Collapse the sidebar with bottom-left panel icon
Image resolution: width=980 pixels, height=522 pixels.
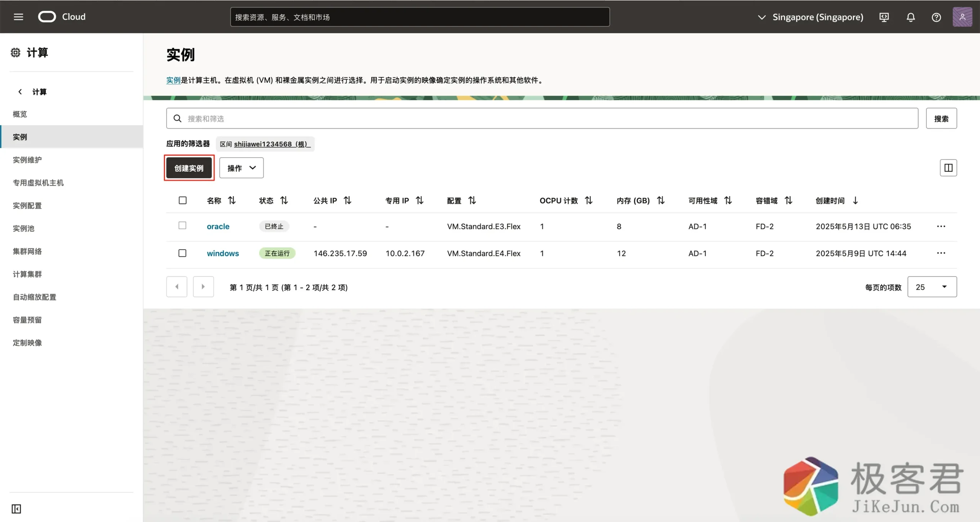pos(16,509)
